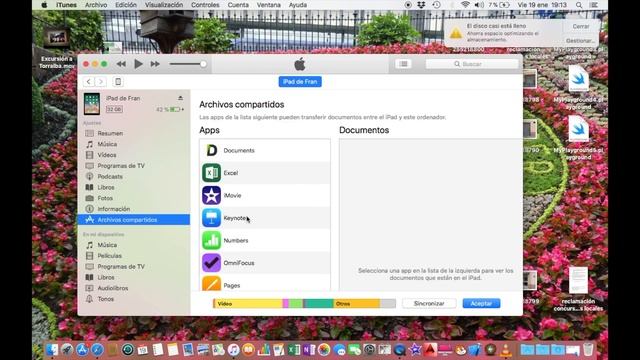The image size is (640, 360).
Task: Open the MyPlayground4 desktop file
Action: [x=578, y=87]
